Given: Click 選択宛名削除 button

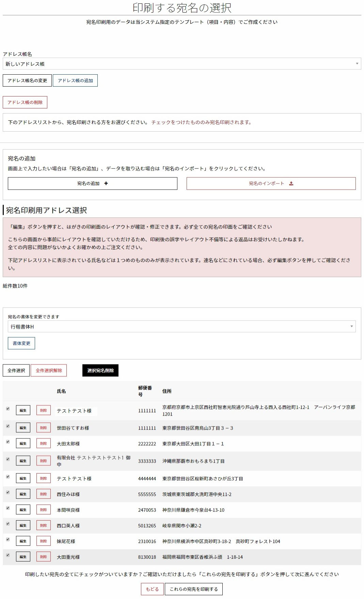Looking at the screenshot, I should coord(100,371).
